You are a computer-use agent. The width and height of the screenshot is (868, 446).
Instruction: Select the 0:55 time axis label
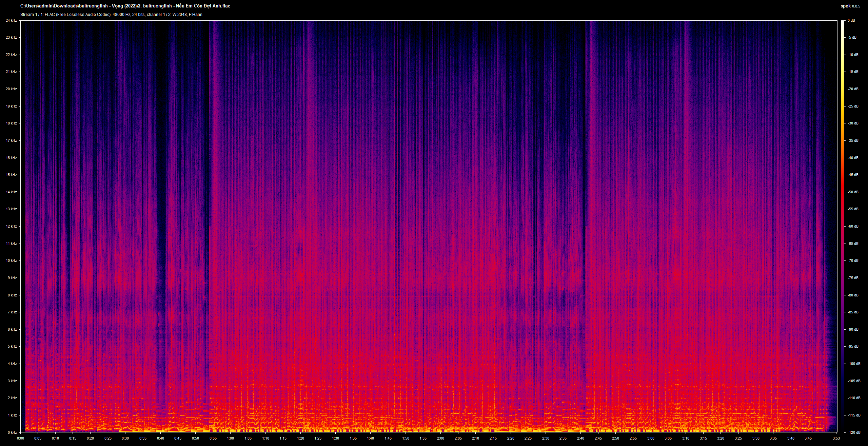pyautogui.click(x=213, y=438)
